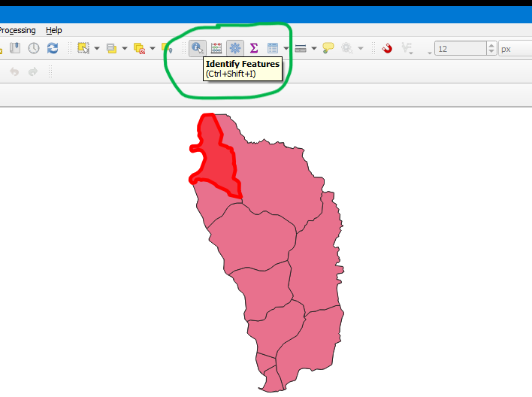The width and height of the screenshot is (532, 397).
Task: Click the Select by Location icon
Action: [167, 48]
